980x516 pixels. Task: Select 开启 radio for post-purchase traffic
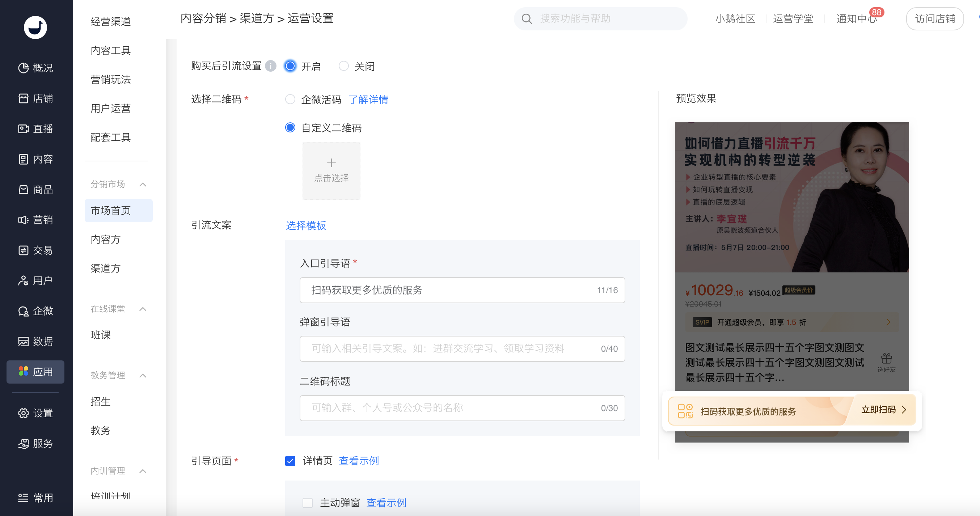(290, 66)
